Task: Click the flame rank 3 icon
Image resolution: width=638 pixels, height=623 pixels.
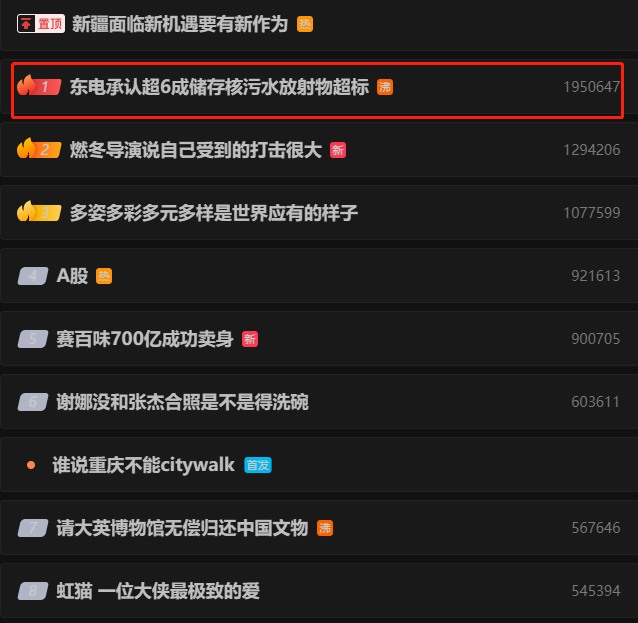Action: (x=39, y=212)
